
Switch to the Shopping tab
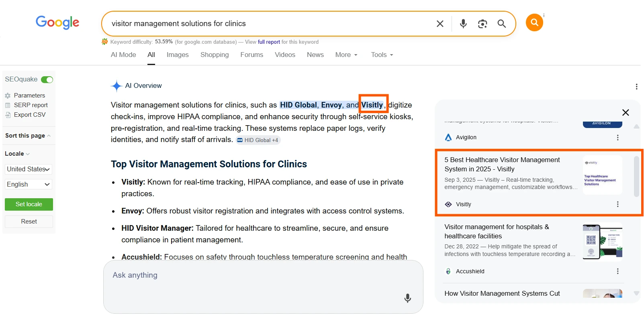pos(215,55)
